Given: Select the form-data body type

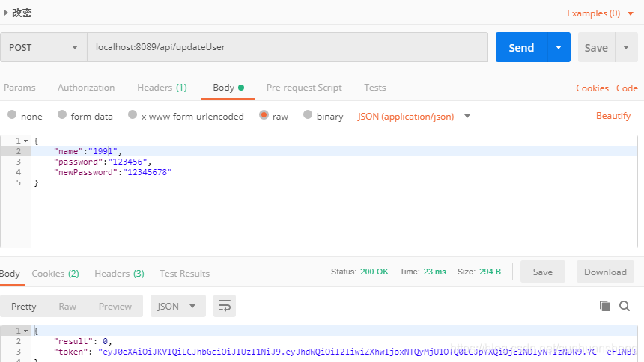Looking at the screenshot, I should point(62,115).
